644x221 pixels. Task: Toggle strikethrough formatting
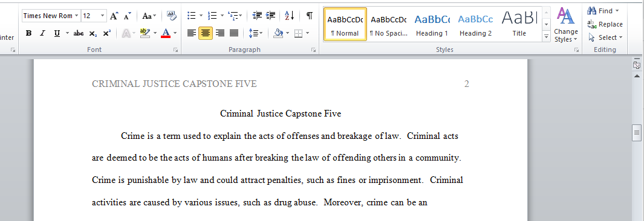pos(79,33)
